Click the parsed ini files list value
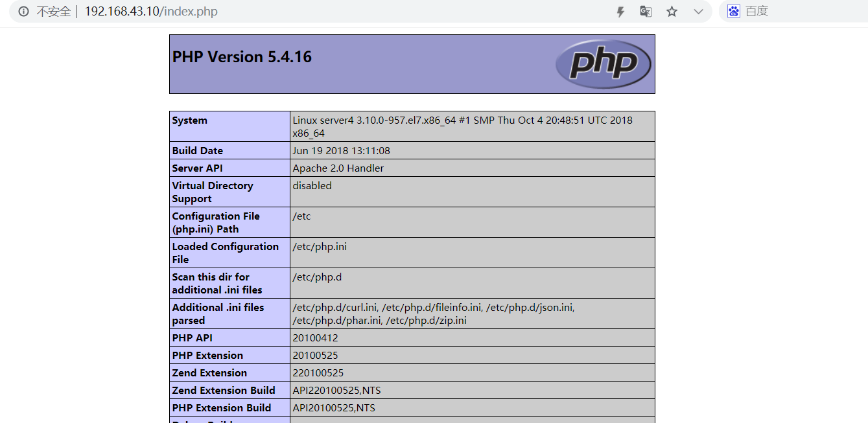The image size is (868, 423). point(434,314)
